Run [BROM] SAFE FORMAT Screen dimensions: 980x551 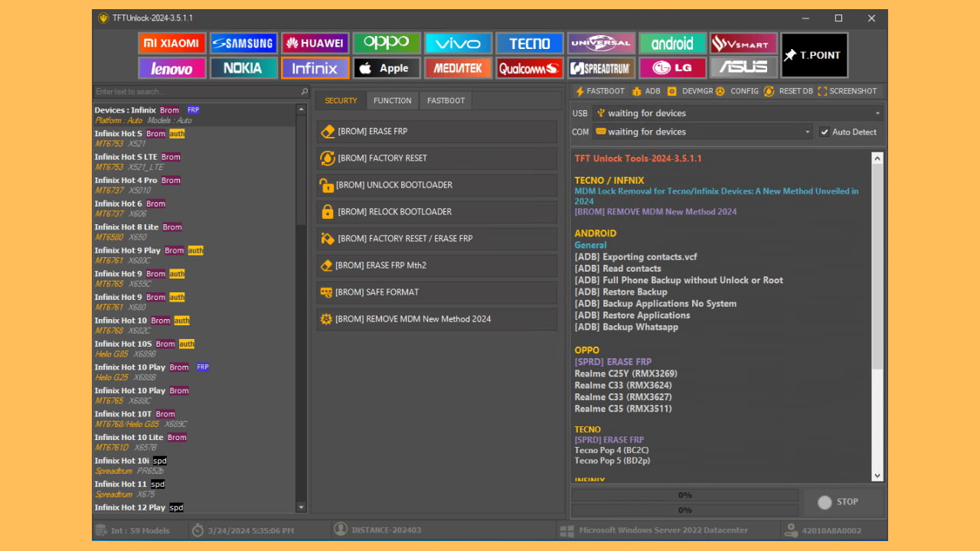[437, 292]
